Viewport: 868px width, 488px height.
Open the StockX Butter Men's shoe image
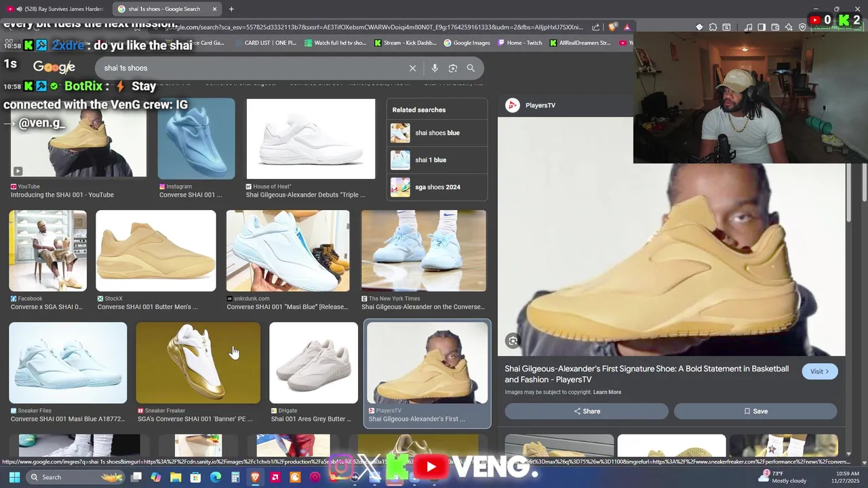coord(156,251)
